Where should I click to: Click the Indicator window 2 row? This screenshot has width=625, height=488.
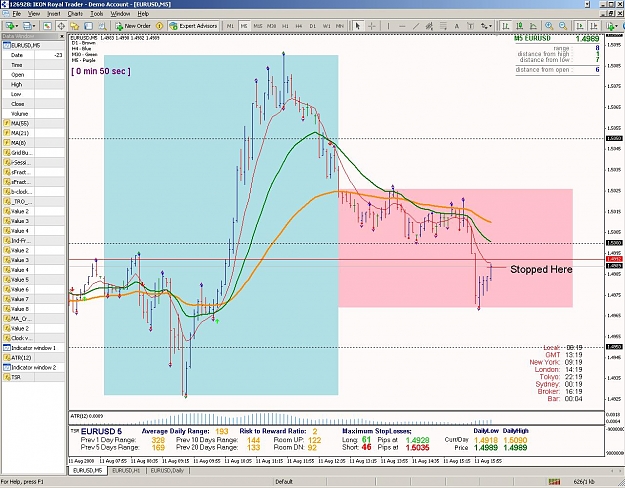pos(33,368)
